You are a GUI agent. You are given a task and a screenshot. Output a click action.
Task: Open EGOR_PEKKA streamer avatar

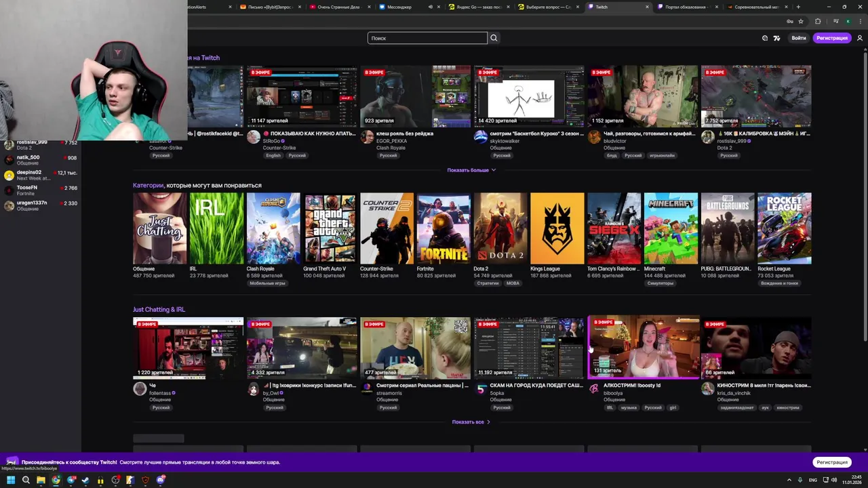[x=367, y=137]
